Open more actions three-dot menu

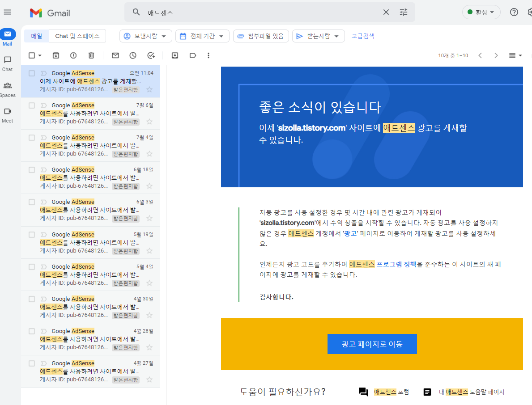[x=209, y=55]
